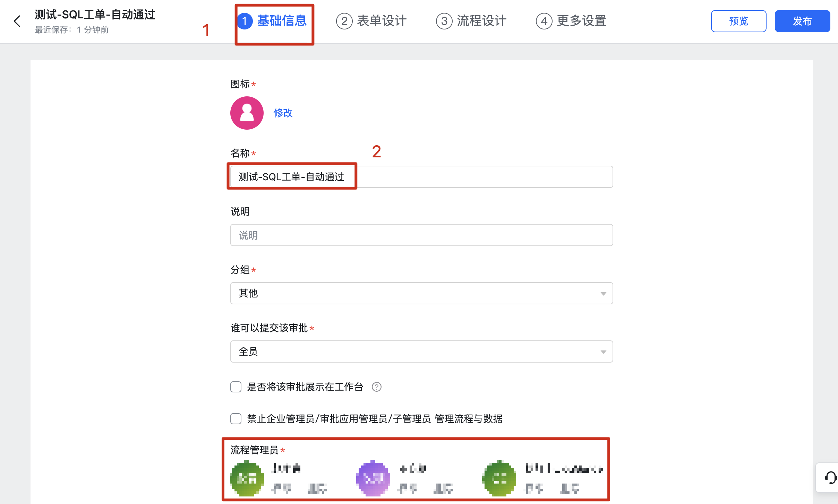
Task: Open the 谁可以提交该审批 dropdown
Action: pos(421,351)
